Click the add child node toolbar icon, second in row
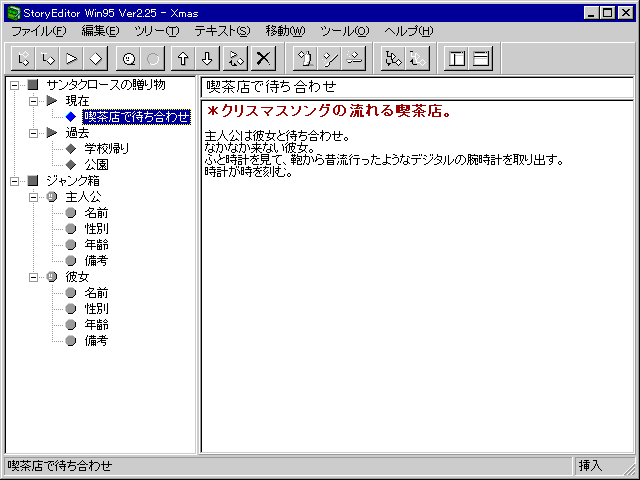This screenshot has width=640, height=480. 47,59
